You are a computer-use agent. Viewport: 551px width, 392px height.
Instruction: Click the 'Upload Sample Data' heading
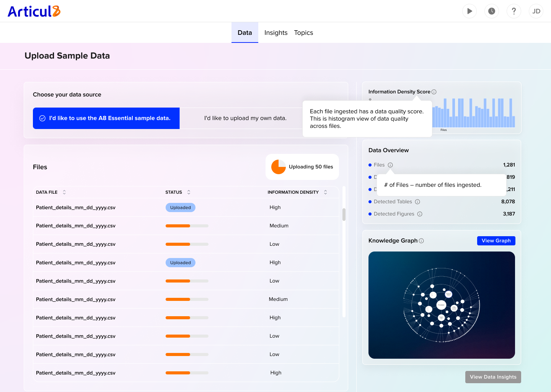pyautogui.click(x=67, y=56)
